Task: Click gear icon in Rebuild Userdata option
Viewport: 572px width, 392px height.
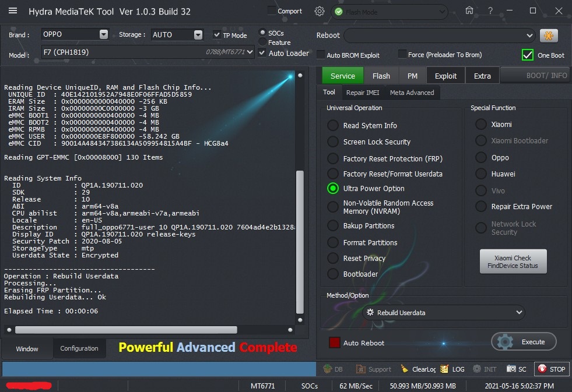Action: (370, 313)
